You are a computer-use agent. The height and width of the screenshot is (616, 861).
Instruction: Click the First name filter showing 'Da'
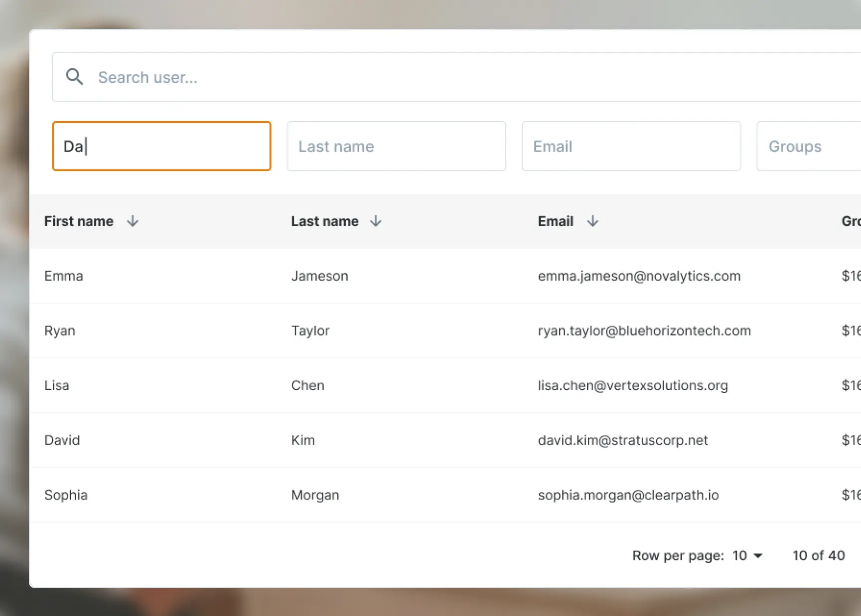(161, 146)
